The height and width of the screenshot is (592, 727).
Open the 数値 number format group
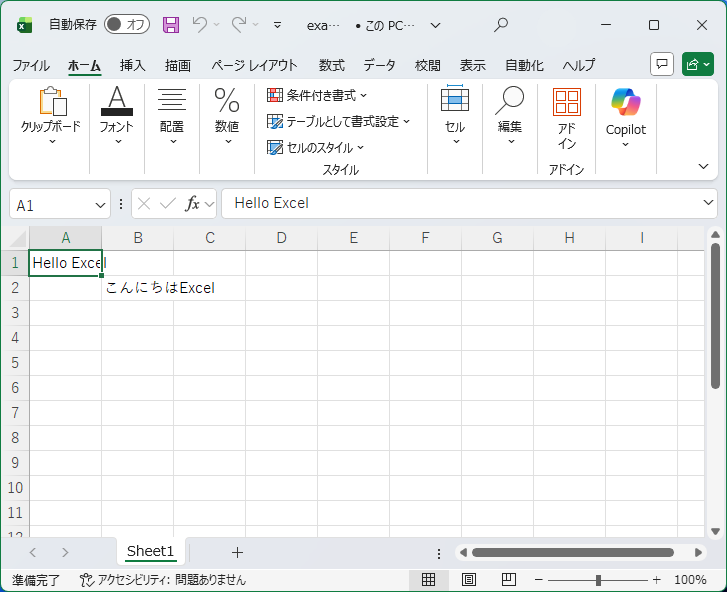point(227,116)
